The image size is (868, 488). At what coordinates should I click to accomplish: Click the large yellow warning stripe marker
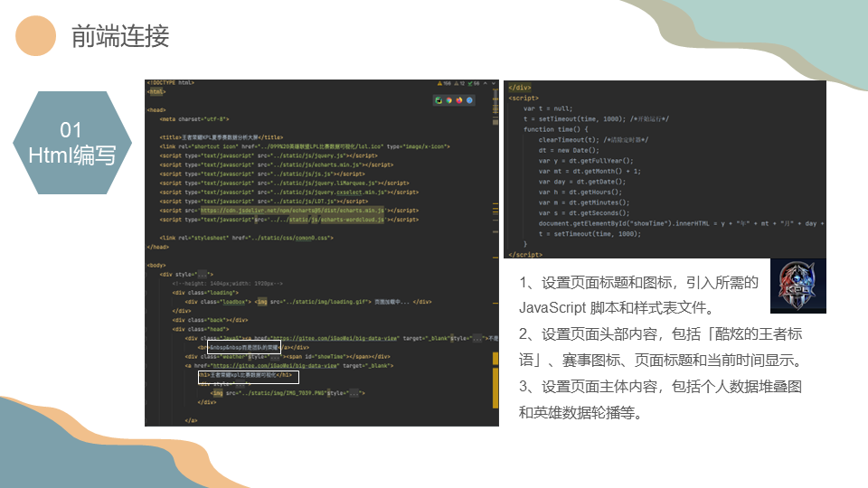pos(495,389)
